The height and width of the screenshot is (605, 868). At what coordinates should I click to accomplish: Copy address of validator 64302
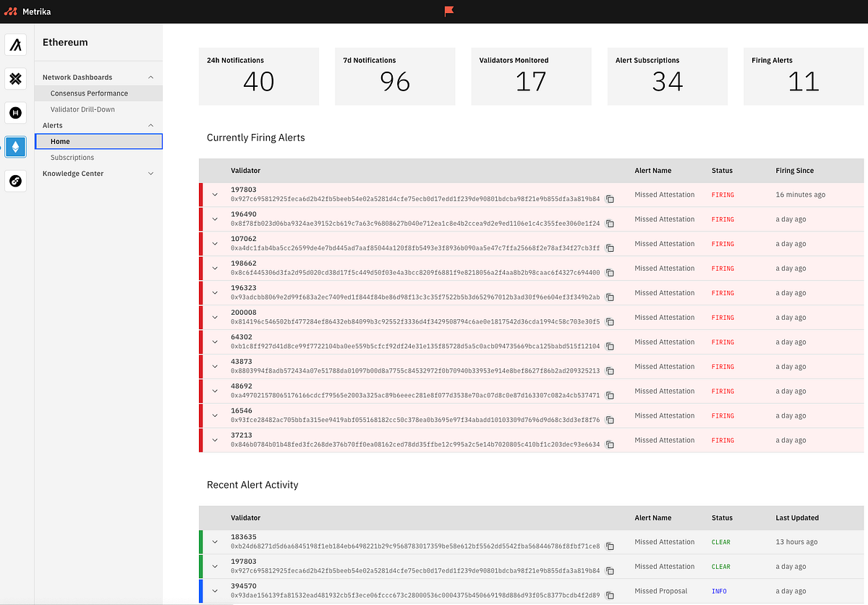tap(610, 347)
